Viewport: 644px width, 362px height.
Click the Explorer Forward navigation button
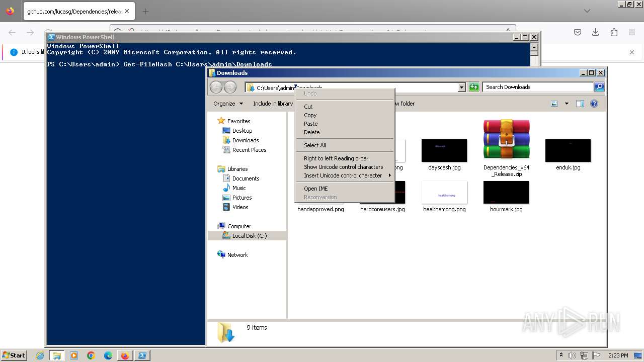[x=230, y=87]
